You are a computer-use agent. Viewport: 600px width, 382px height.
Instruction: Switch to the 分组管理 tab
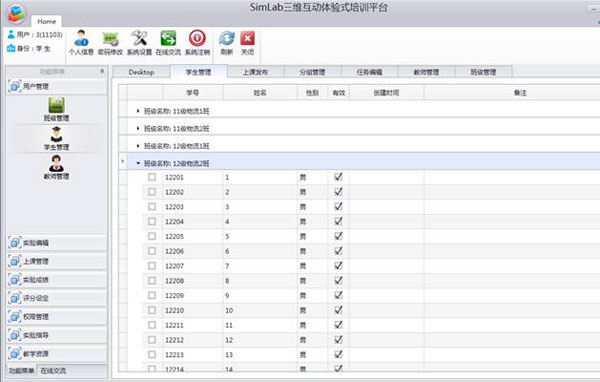coord(312,72)
